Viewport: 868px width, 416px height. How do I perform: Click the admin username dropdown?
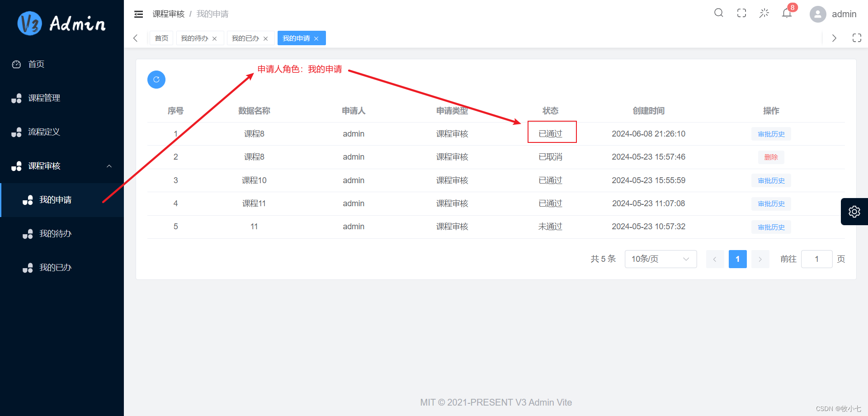pos(844,14)
